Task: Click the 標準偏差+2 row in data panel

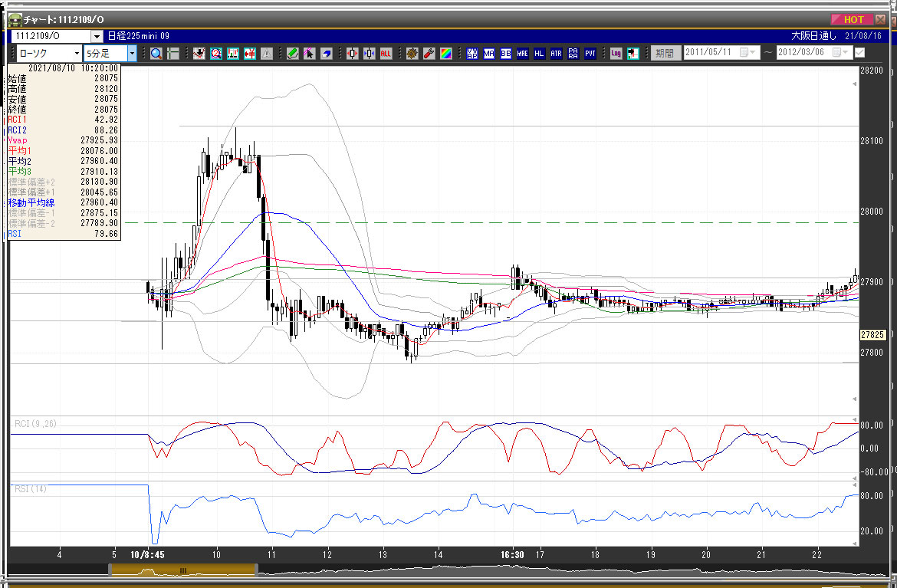Action: [x=63, y=182]
